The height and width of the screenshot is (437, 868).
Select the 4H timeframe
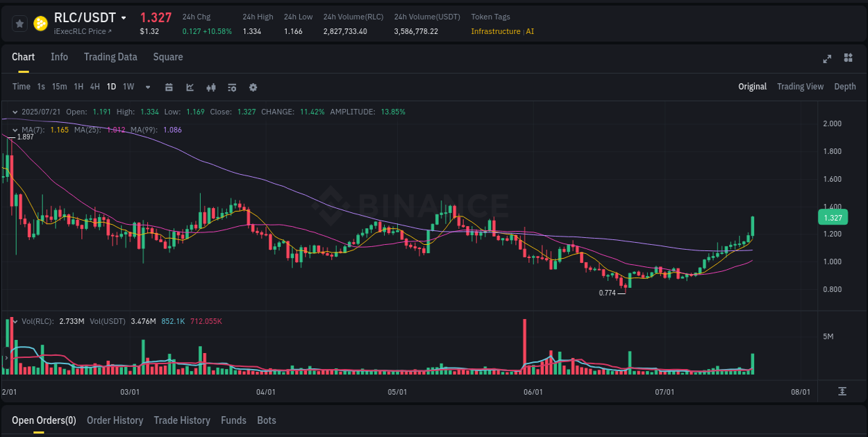point(94,87)
